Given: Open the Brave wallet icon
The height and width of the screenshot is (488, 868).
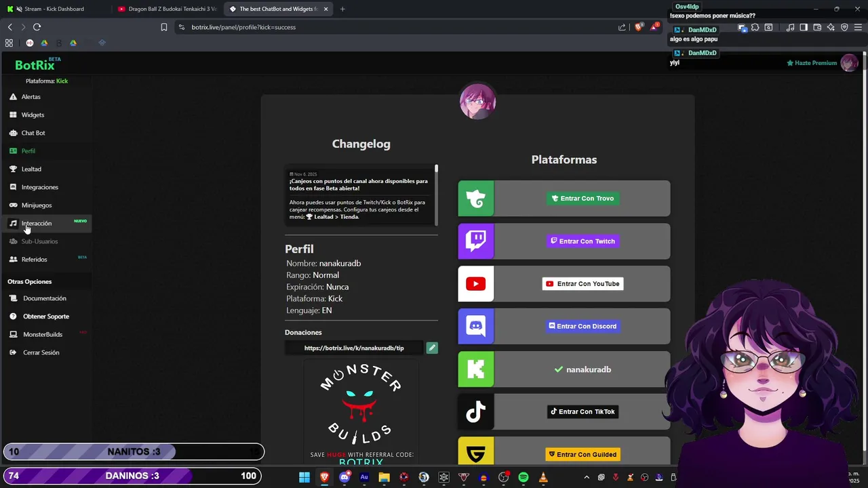Looking at the screenshot, I should 817,27.
